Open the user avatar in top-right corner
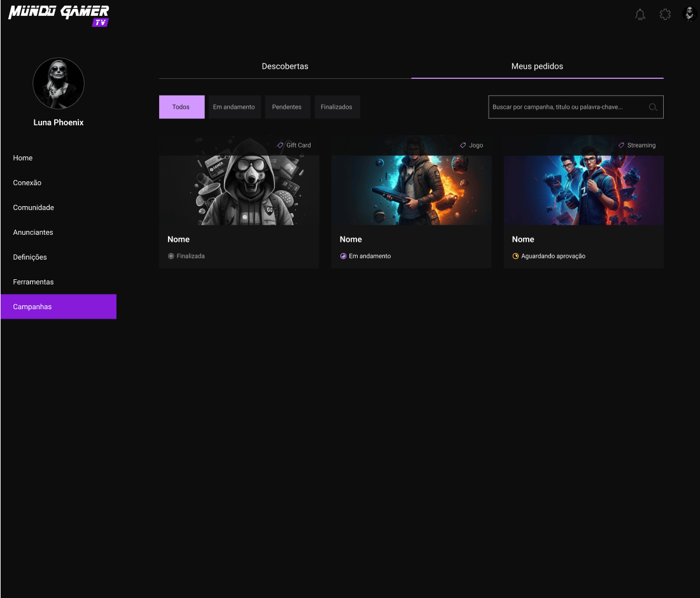700x598 pixels. pyautogui.click(x=689, y=14)
